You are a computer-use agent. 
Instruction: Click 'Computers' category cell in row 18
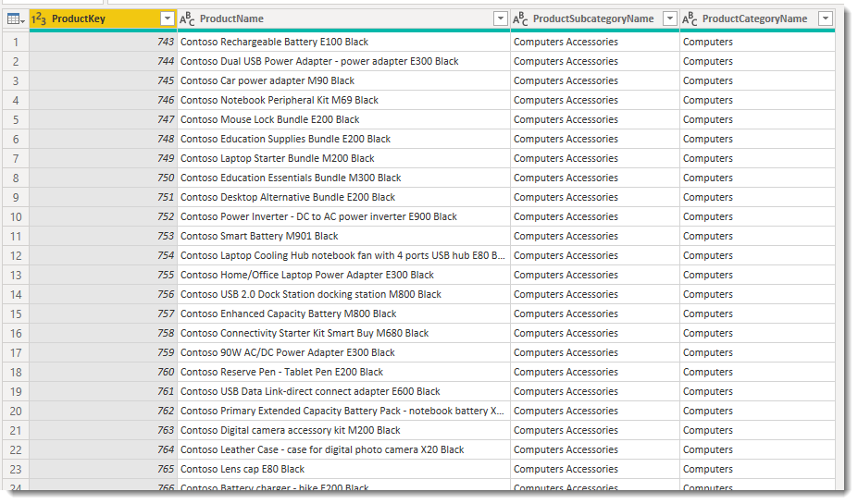click(x=757, y=373)
